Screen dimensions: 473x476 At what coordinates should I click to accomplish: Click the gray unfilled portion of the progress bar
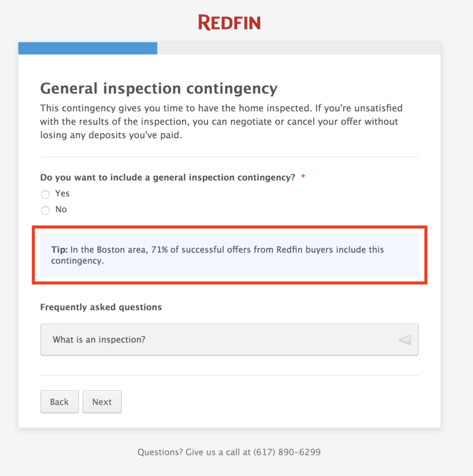298,48
